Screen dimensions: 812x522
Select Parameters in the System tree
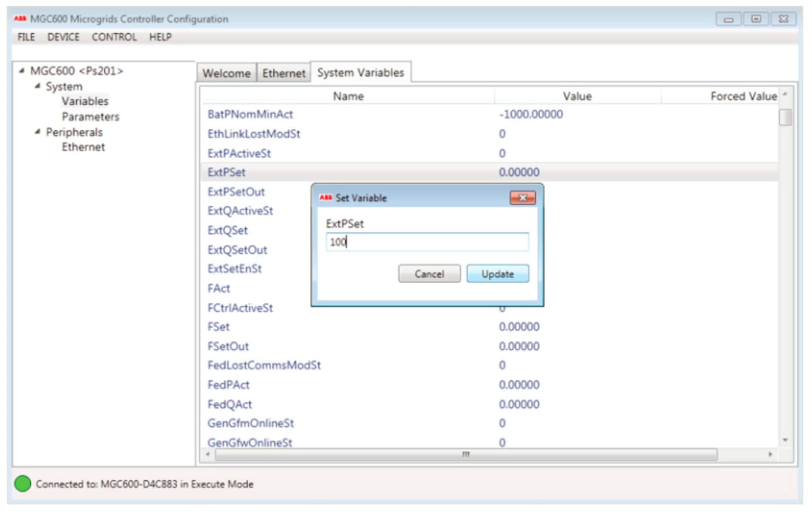pos(90,117)
